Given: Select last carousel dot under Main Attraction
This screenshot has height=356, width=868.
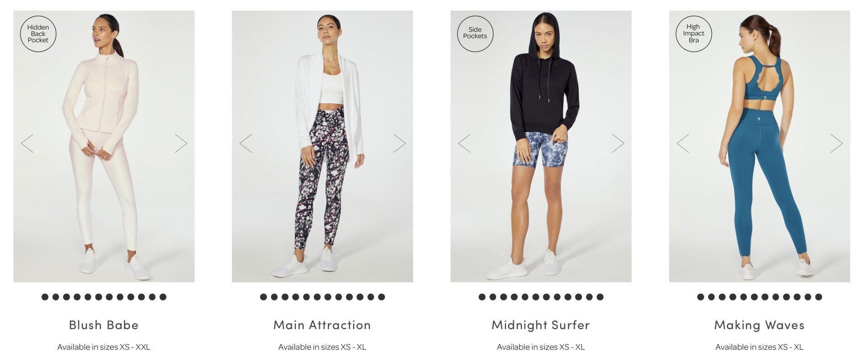Looking at the screenshot, I should tap(381, 297).
